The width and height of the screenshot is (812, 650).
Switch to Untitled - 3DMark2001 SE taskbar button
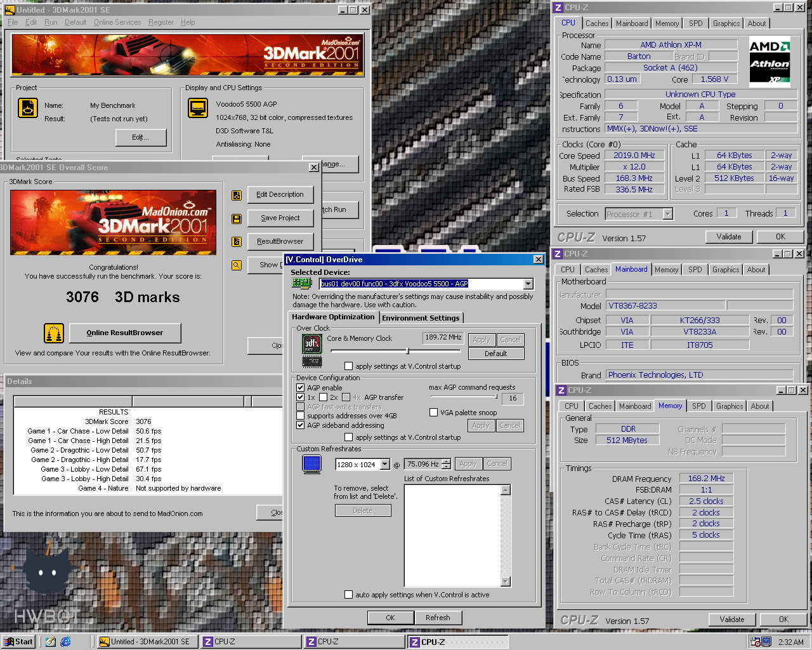pyautogui.click(x=148, y=642)
